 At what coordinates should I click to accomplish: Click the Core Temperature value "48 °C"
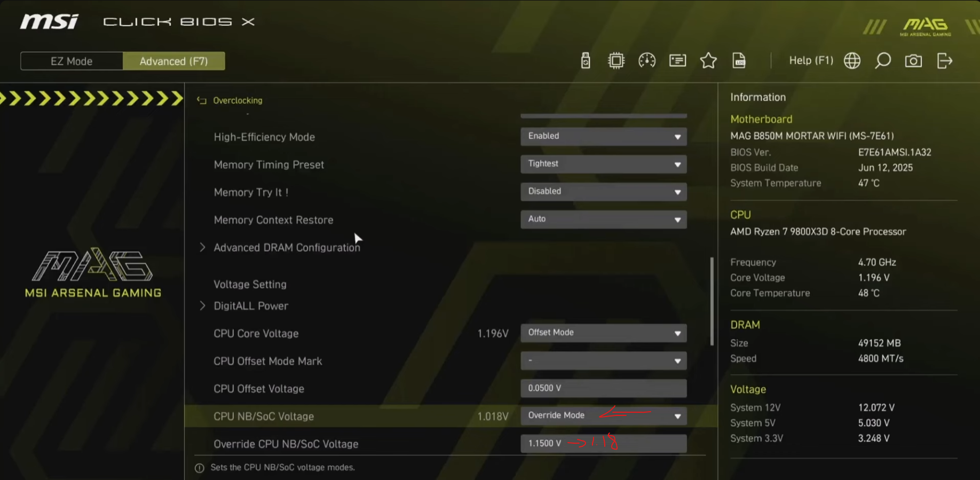868,293
